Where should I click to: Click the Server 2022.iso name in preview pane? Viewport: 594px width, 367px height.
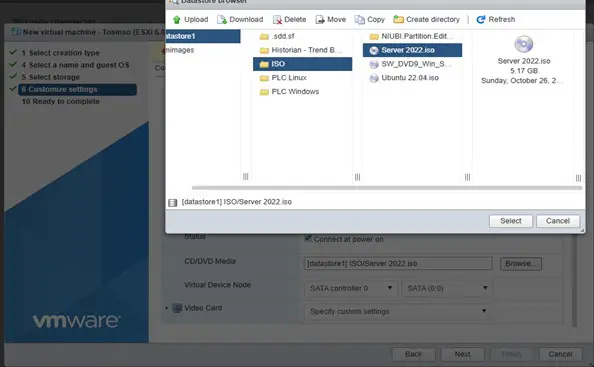coord(524,61)
